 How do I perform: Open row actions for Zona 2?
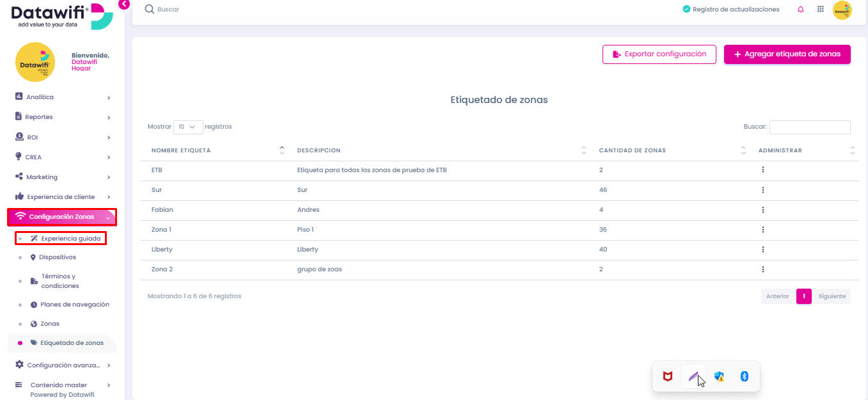click(x=763, y=269)
